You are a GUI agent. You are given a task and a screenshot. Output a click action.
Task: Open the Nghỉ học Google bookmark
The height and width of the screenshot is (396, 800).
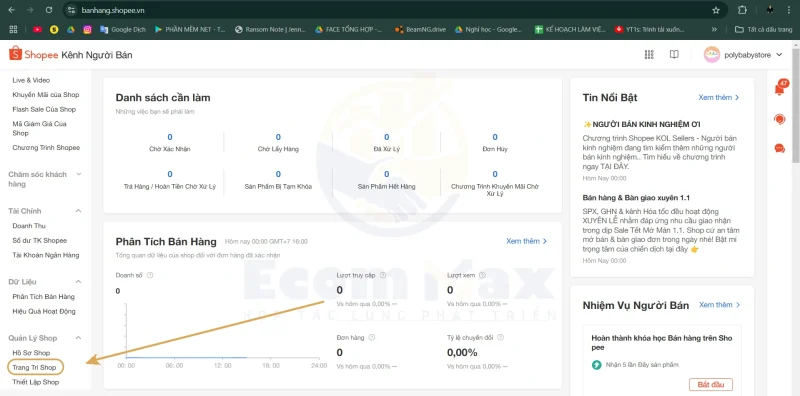488,30
